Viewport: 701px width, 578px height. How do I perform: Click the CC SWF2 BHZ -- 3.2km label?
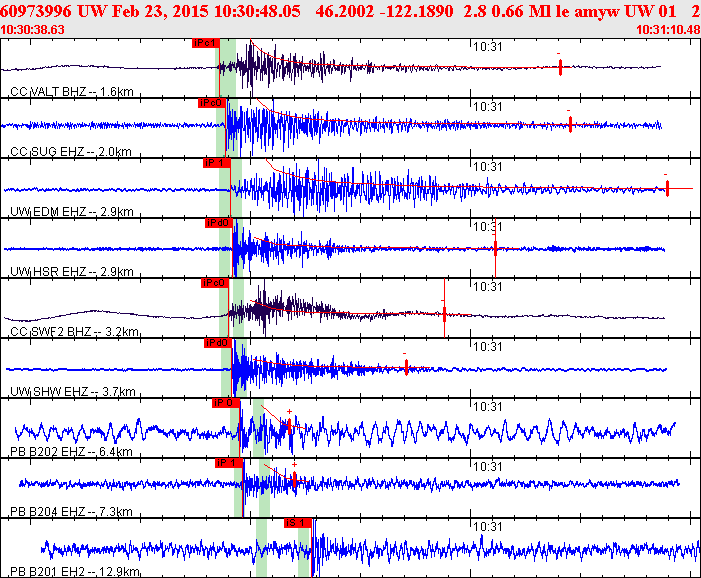click(x=74, y=332)
